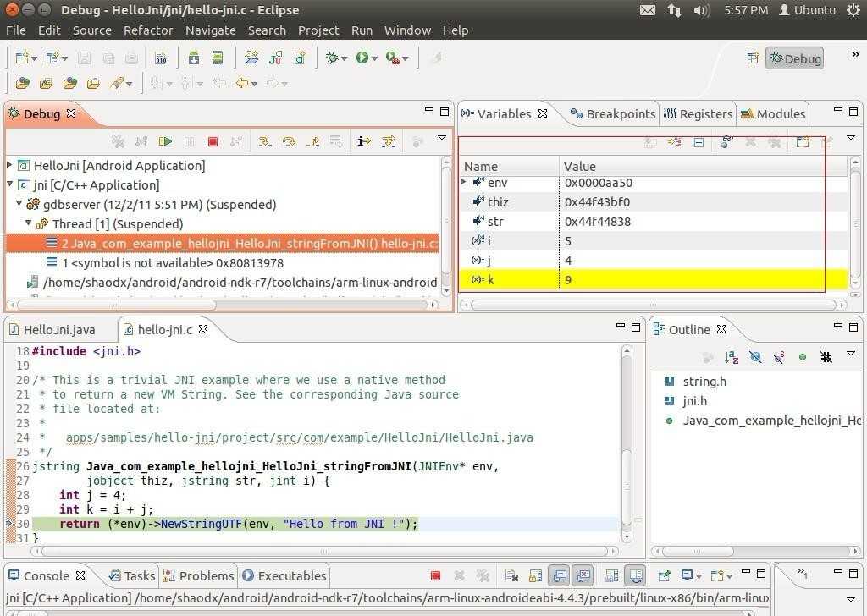Toggle Hide Fields in Outline view
Image resolution: width=867 pixels, height=616 pixels.
[754, 357]
